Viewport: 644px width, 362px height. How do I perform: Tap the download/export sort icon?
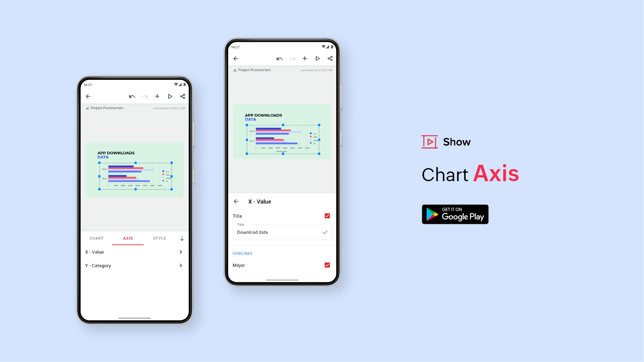tap(182, 238)
